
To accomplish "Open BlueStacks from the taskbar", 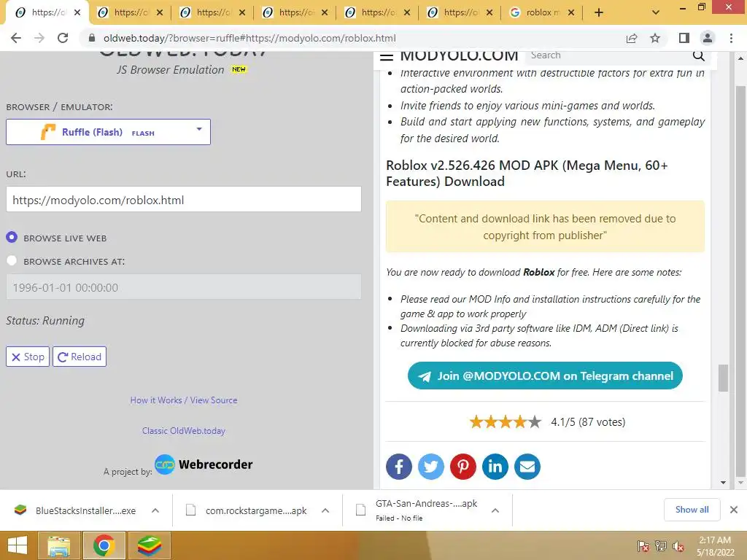I will [x=149, y=545].
